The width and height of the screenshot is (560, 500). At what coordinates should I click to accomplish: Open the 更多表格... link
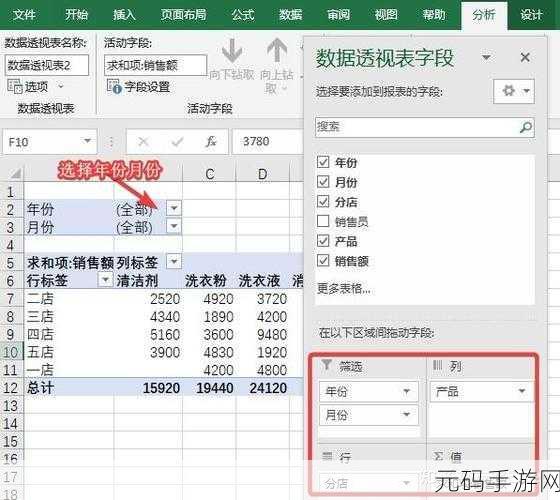(x=344, y=288)
